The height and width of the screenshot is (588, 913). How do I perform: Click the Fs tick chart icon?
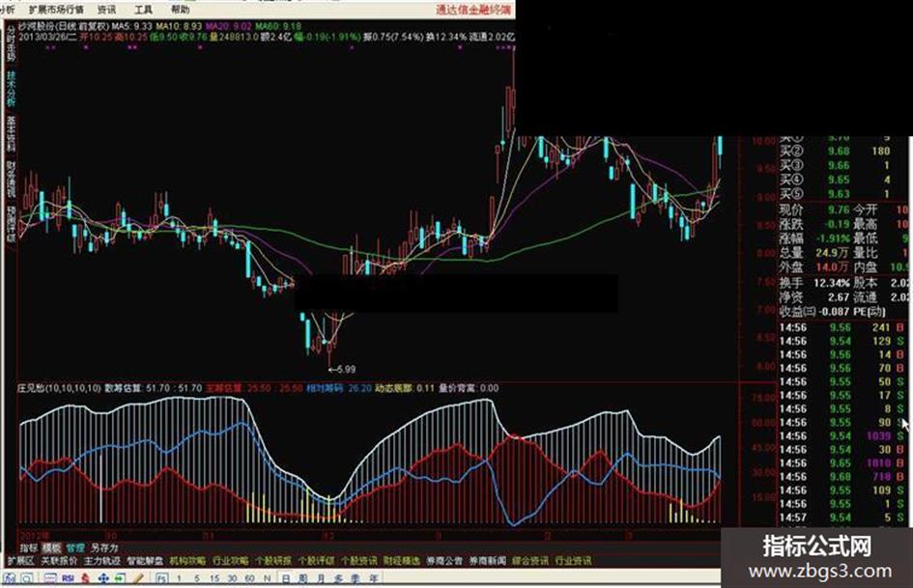162,578
